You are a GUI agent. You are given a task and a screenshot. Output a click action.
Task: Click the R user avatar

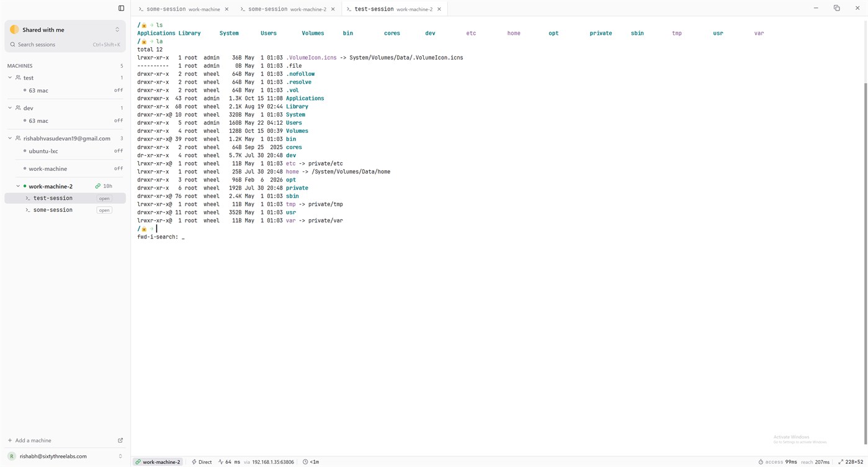(x=11, y=456)
